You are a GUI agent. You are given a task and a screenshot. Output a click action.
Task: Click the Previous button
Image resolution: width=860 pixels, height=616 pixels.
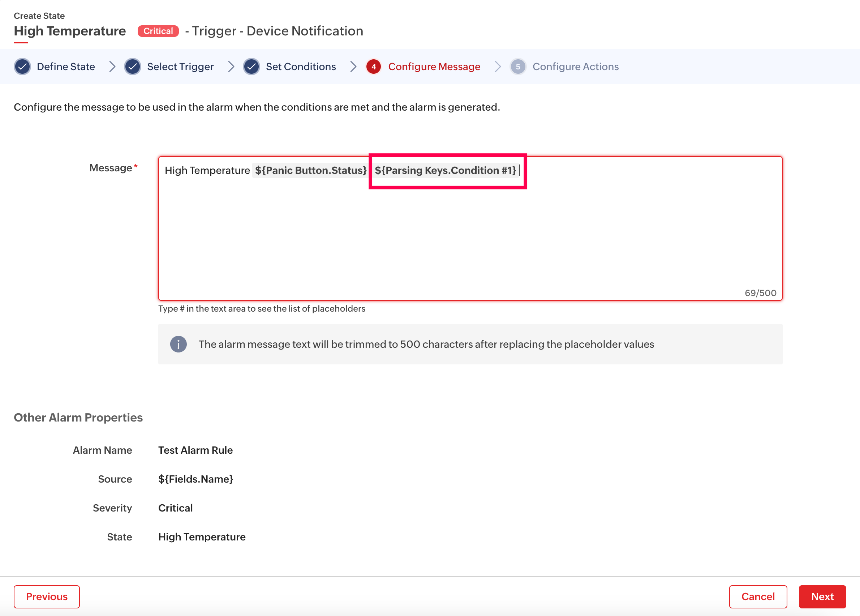47,596
